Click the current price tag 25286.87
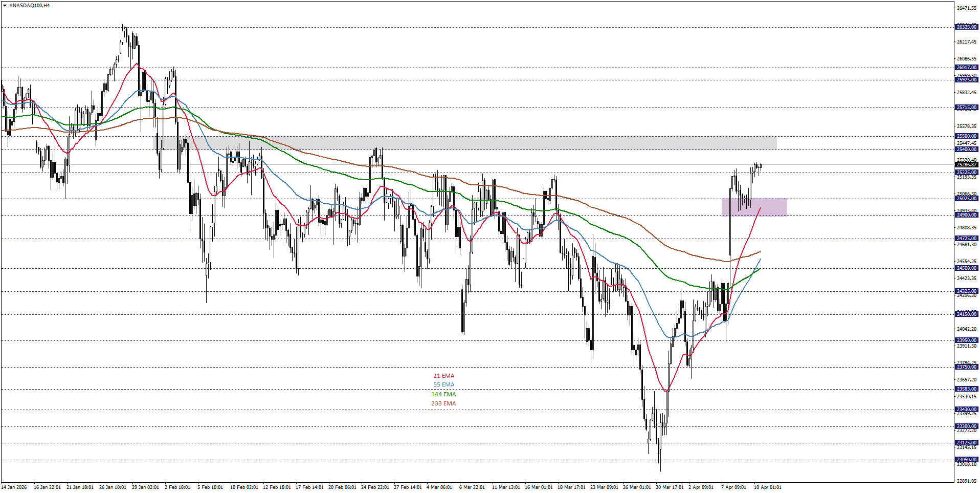Viewport: 980px width, 493px height. pyautogui.click(x=968, y=165)
